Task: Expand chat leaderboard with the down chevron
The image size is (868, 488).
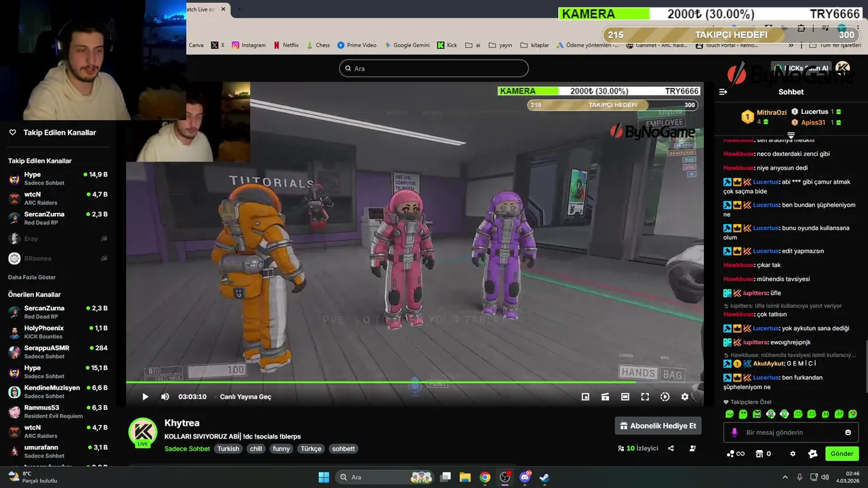Action: [x=791, y=135]
